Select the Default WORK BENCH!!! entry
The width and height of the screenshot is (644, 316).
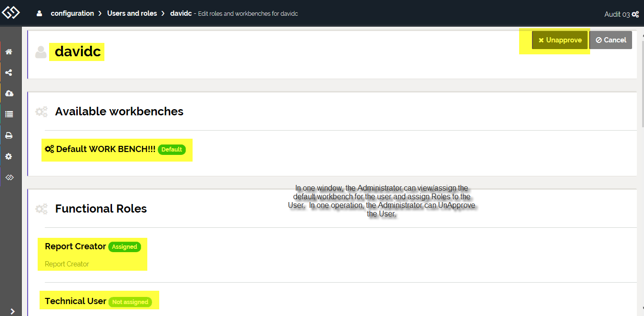coord(105,149)
